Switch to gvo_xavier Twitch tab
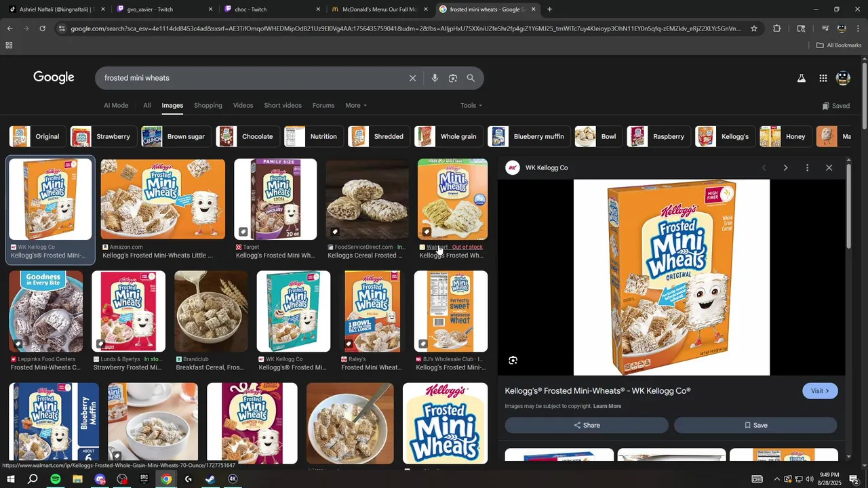The image size is (868, 488). click(163, 9)
